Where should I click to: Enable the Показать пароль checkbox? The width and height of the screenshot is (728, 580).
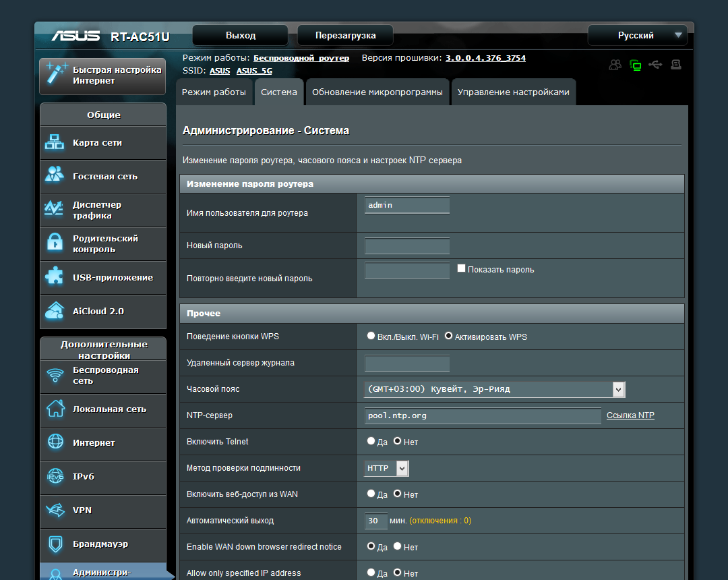461,268
